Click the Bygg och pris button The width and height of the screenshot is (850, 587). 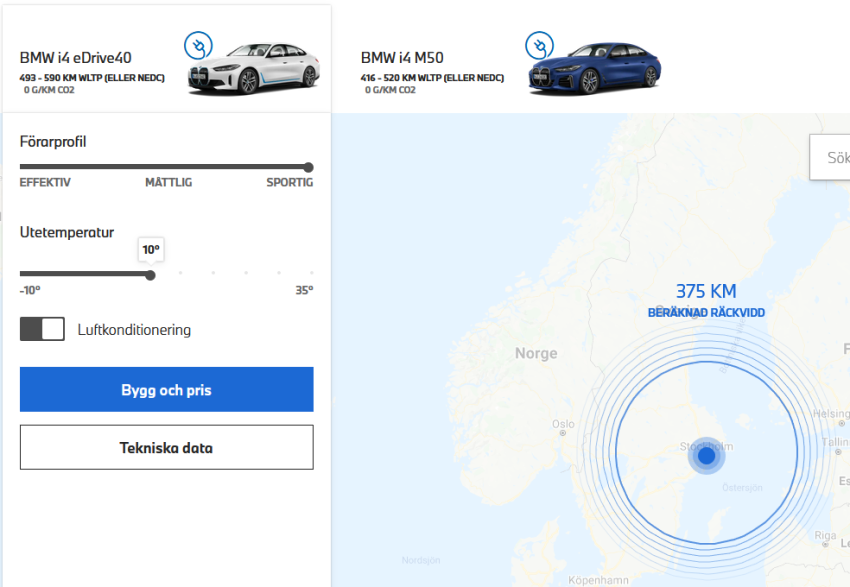point(166,390)
